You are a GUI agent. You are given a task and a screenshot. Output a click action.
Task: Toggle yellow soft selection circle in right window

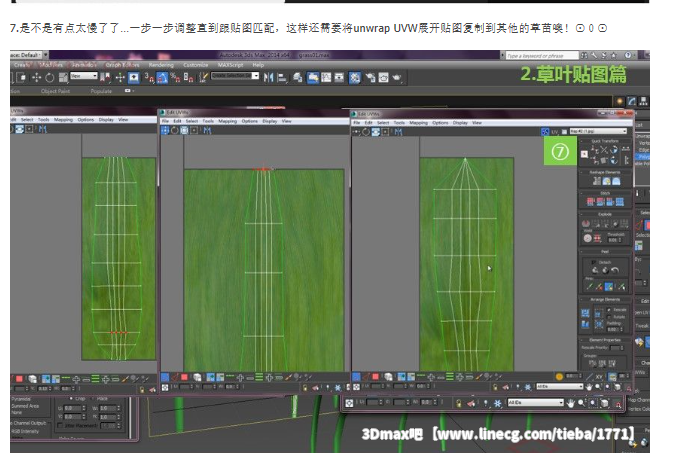coord(559,377)
